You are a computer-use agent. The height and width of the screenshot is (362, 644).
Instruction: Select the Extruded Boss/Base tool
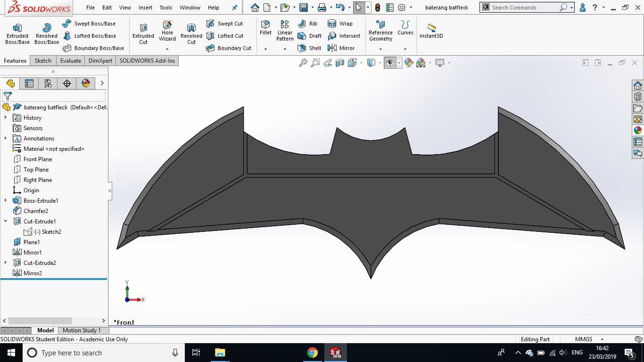[x=17, y=33]
